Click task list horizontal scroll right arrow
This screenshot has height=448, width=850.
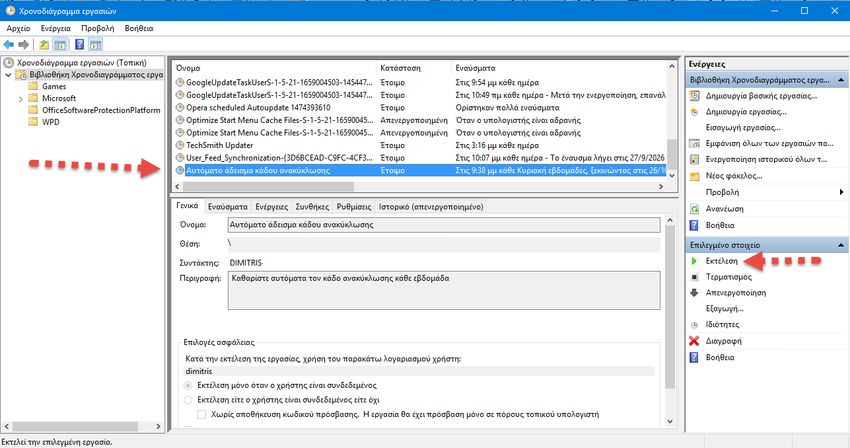(x=661, y=186)
